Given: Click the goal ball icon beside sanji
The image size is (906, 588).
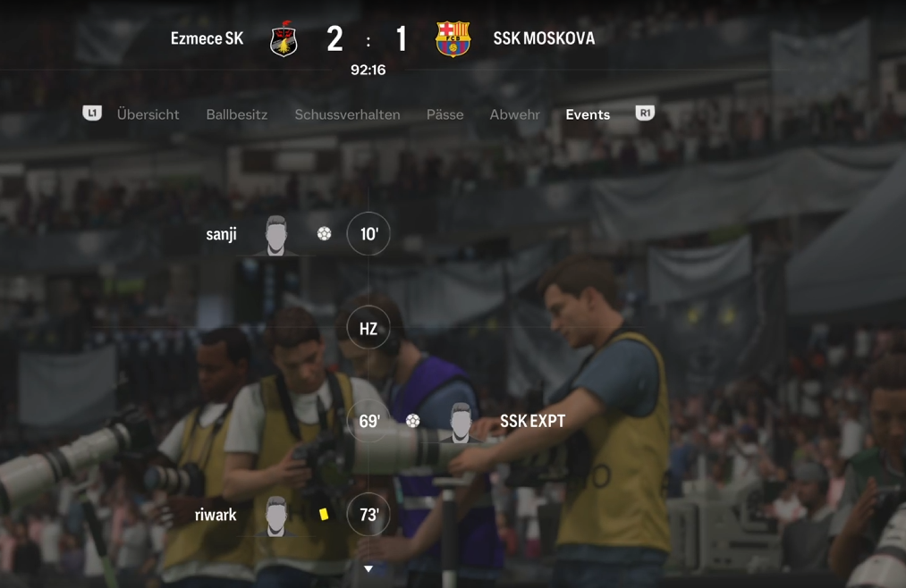Looking at the screenshot, I should [324, 234].
